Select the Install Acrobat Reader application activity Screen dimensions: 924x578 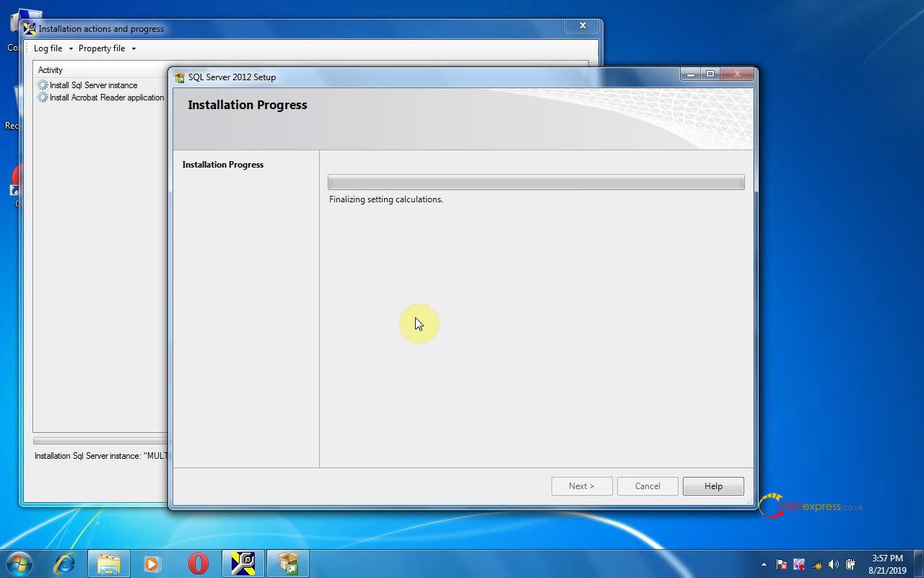[x=106, y=98]
